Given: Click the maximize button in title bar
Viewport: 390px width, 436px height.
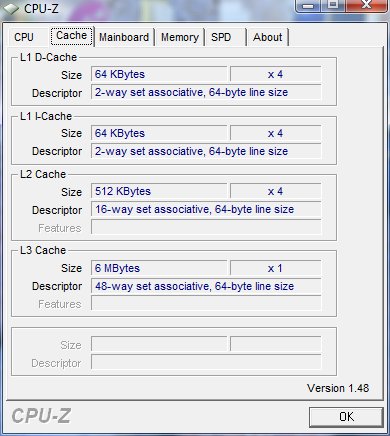Looking at the screenshot, I should point(334,5).
